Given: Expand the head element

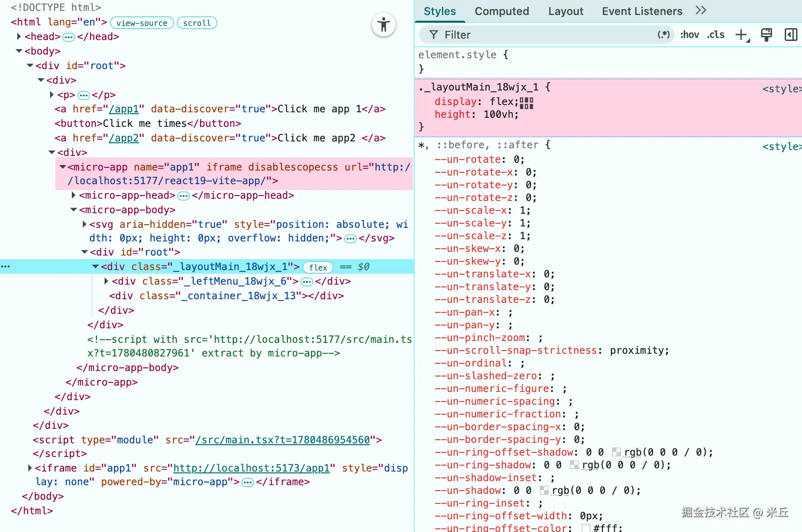Looking at the screenshot, I should (19, 36).
